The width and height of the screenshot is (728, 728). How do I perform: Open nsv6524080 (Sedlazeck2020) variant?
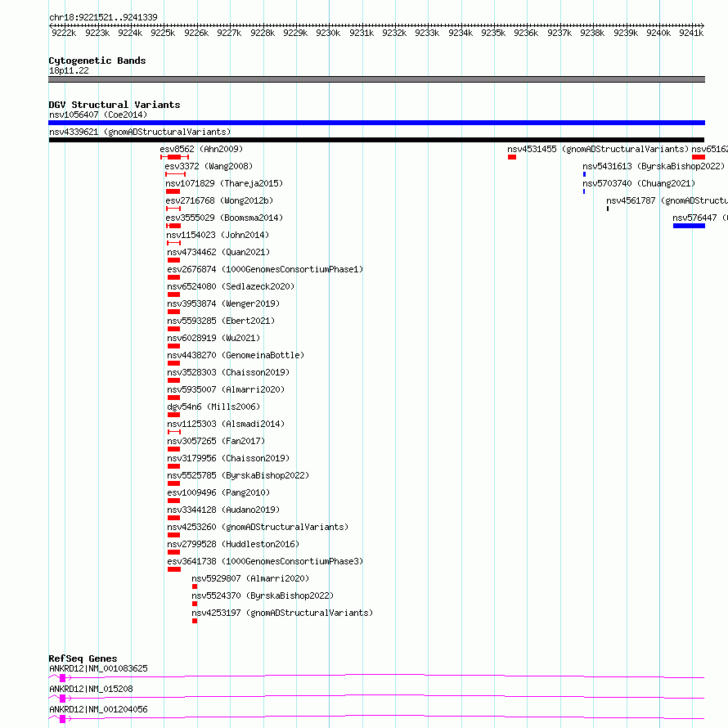231,286
